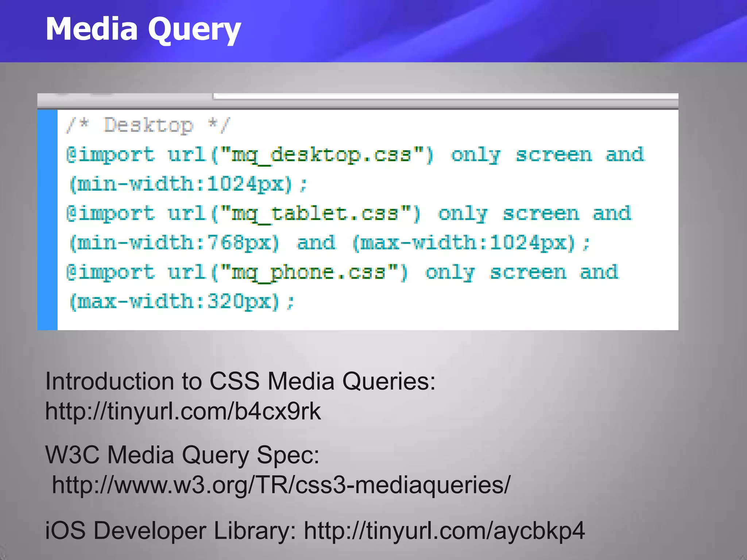Click the mq_phone.css import line

coord(342,272)
